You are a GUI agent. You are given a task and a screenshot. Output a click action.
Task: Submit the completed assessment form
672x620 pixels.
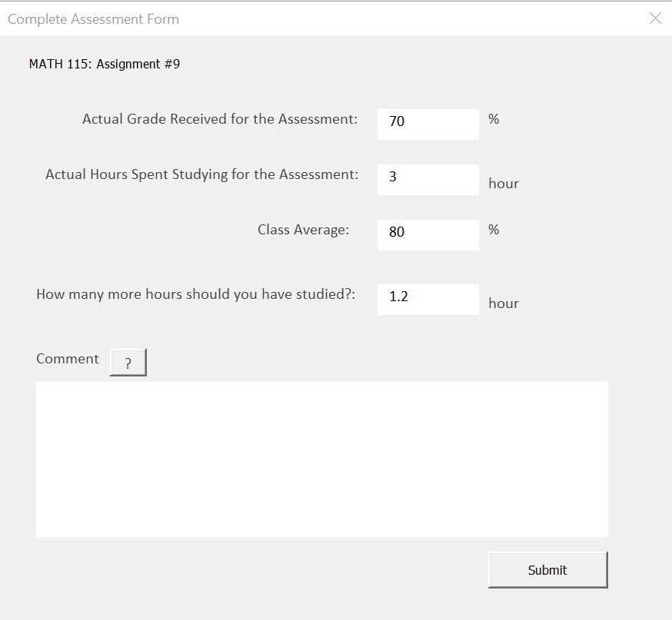[x=547, y=569]
